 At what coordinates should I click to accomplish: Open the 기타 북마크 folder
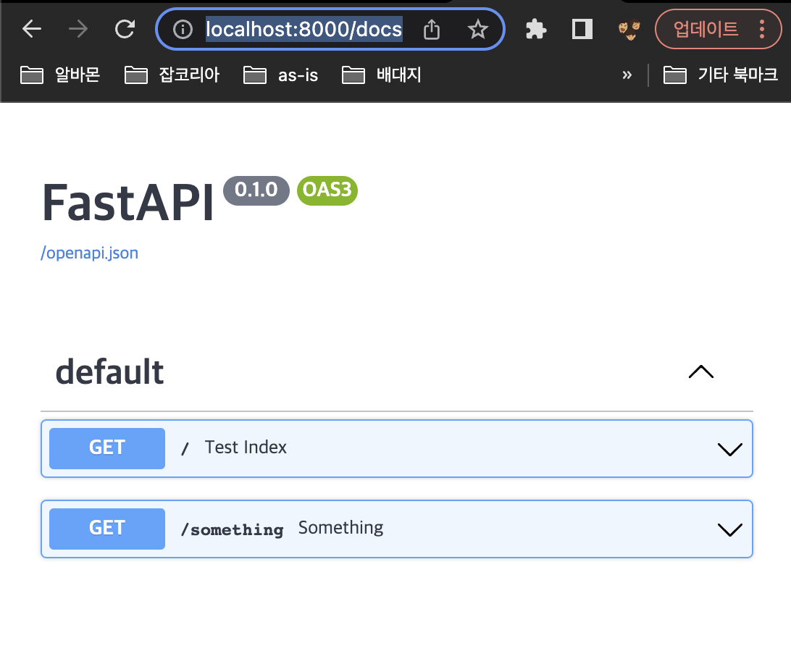[720, 75]
